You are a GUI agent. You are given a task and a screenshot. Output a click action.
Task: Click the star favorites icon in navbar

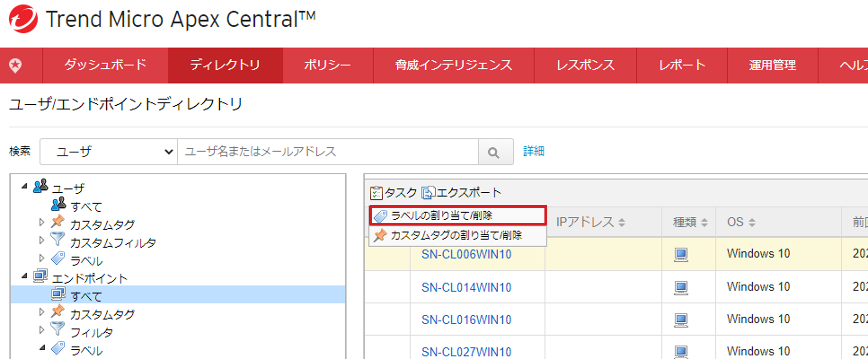[16, 65]
